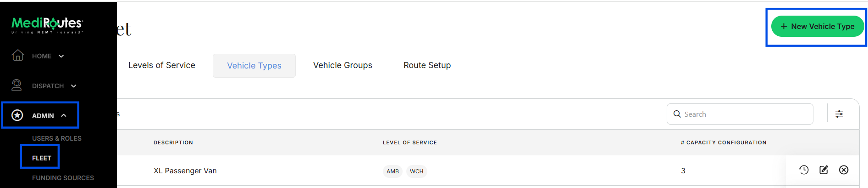This screenshot has width=868, height=188.
Task: Open Funding Sources in sidebar
Action: (63, 178)
